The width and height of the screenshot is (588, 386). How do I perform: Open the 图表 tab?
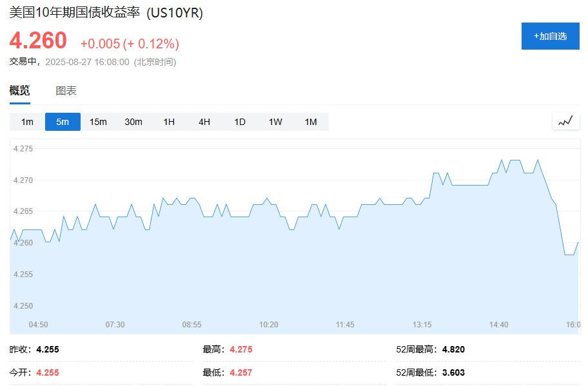pos(66,91)
